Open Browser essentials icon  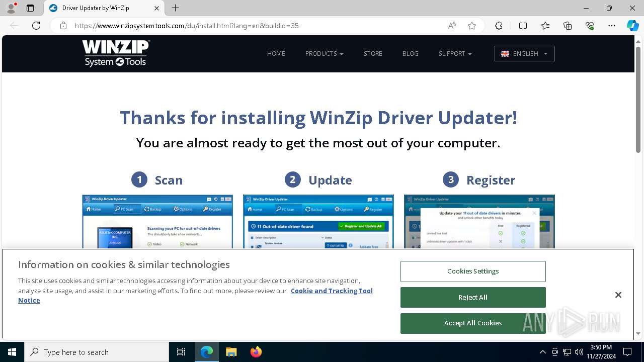[590, 26]
